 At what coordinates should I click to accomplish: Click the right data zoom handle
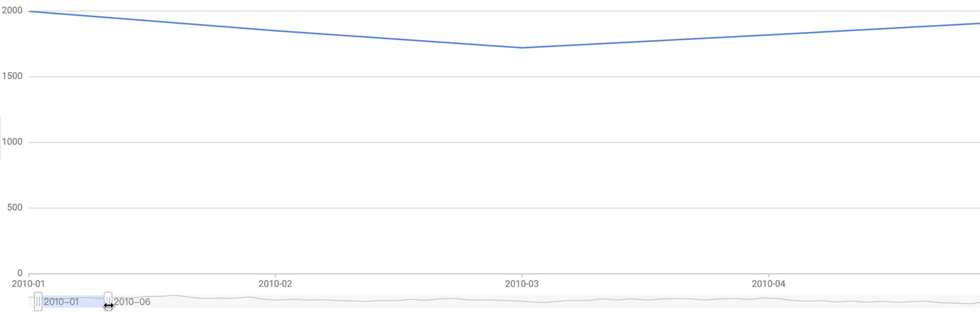pos(108,300)
